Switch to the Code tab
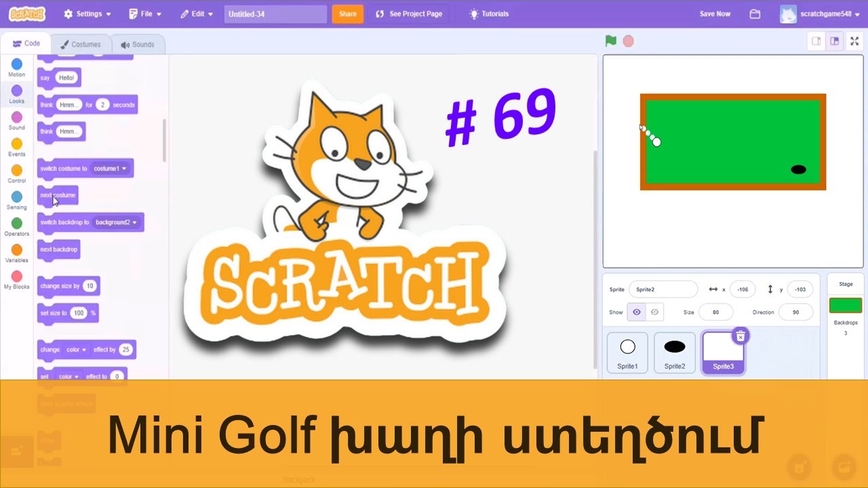The image size is (868, 488). click(26, 43)
